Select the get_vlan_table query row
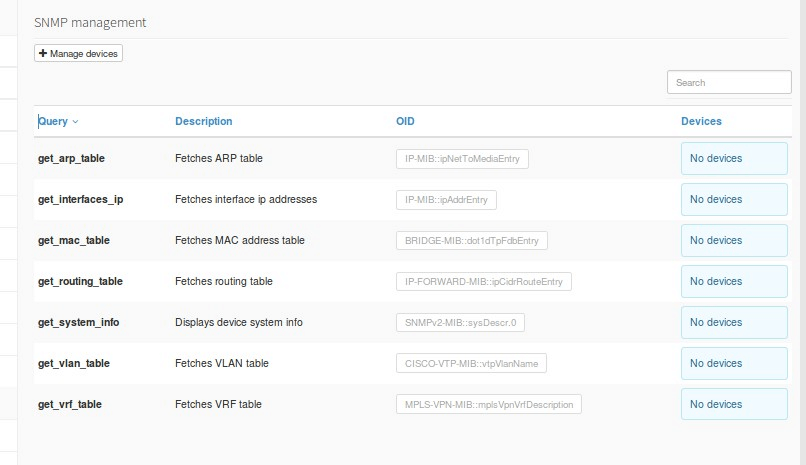 tap(413, 363)
